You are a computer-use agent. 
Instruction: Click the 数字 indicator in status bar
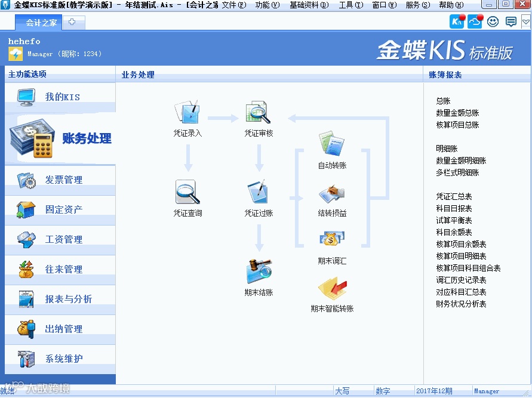383,391
